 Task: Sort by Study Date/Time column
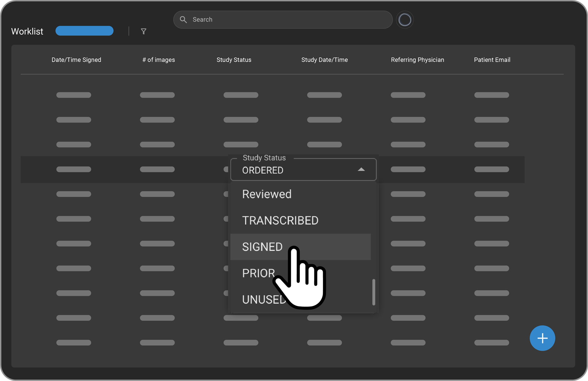324,60
